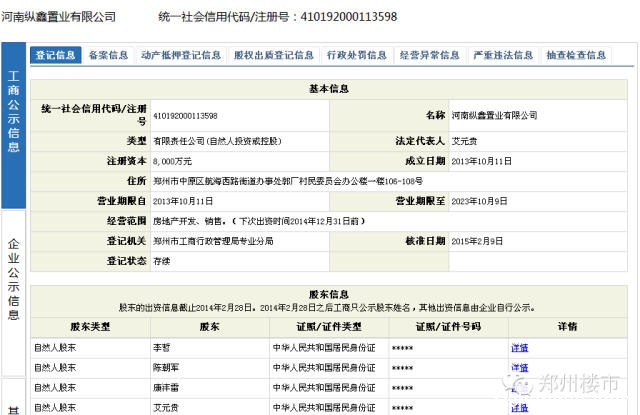640x415 pixels.
Task: Click the 股东类型 column header
Action: pos(90,327)
